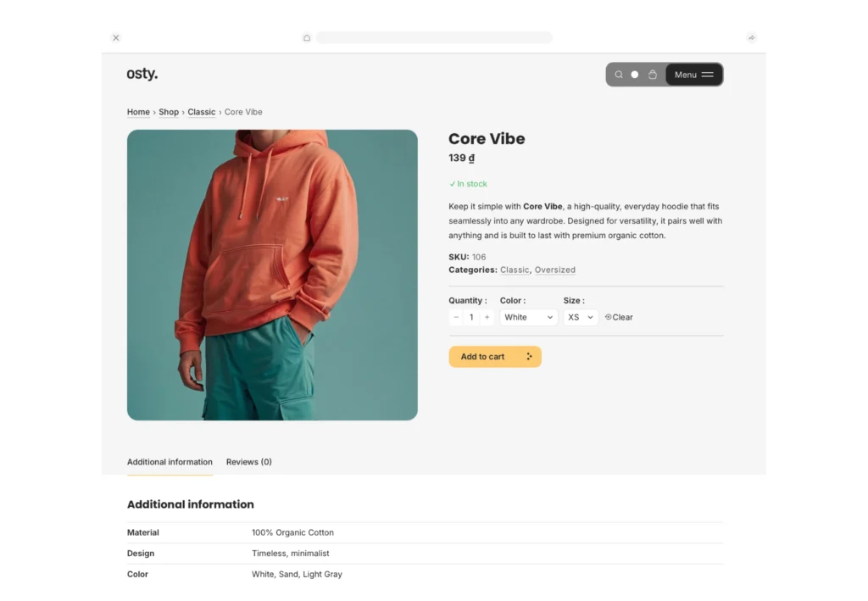The image size is (868, 601).
Task: Go to Shop via breadcrumb
Action: pos(169,112)
